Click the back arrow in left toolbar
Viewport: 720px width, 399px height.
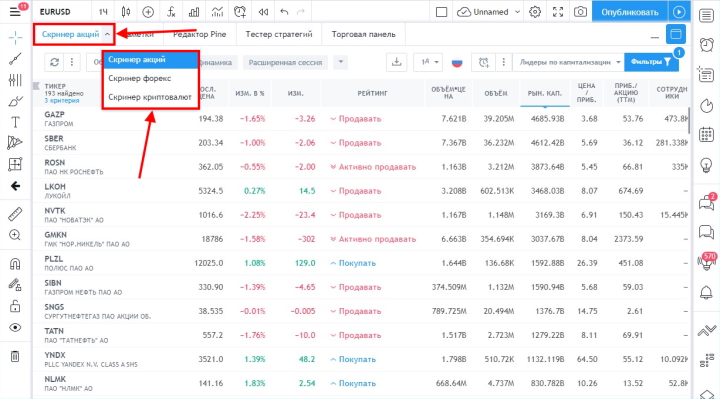point(15,186)
